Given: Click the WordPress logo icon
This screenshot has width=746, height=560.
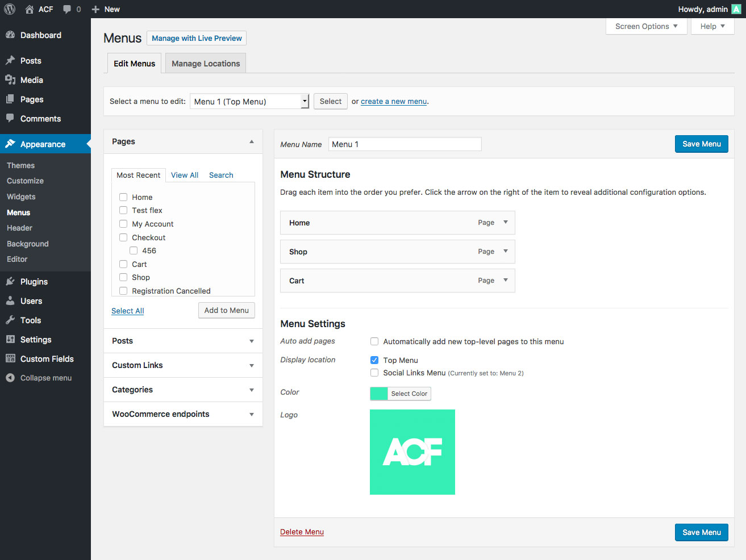Looking at the screenshot, I should tap(10, 9).
